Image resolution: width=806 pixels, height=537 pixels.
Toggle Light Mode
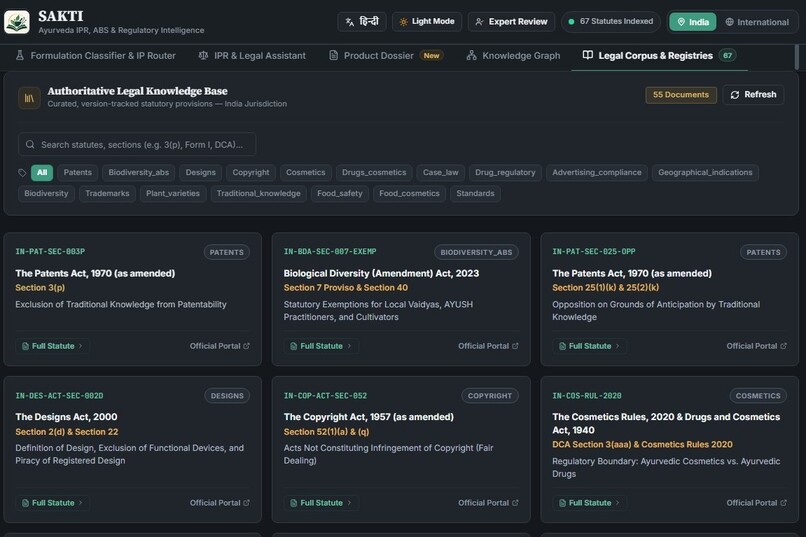(x=427, y=22)
